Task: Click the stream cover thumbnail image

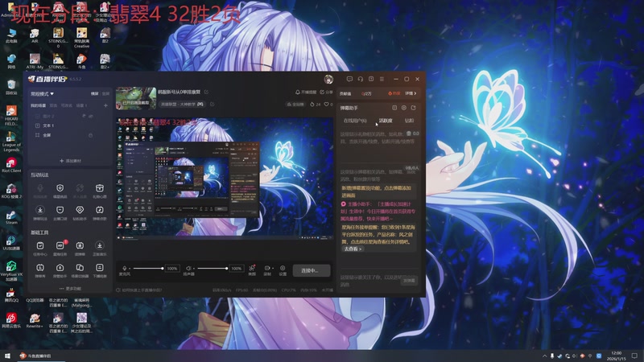Action: coord(136,98)
